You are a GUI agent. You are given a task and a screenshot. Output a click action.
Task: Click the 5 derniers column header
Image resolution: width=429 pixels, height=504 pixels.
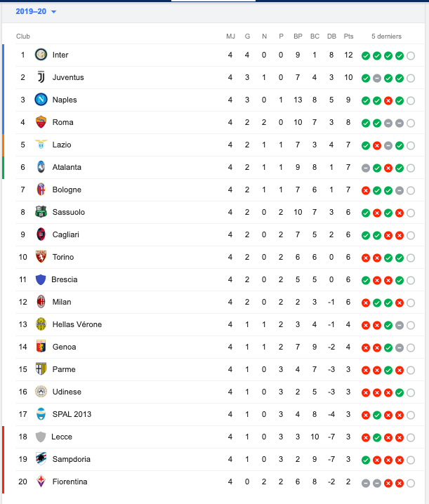tap(387, 37)
